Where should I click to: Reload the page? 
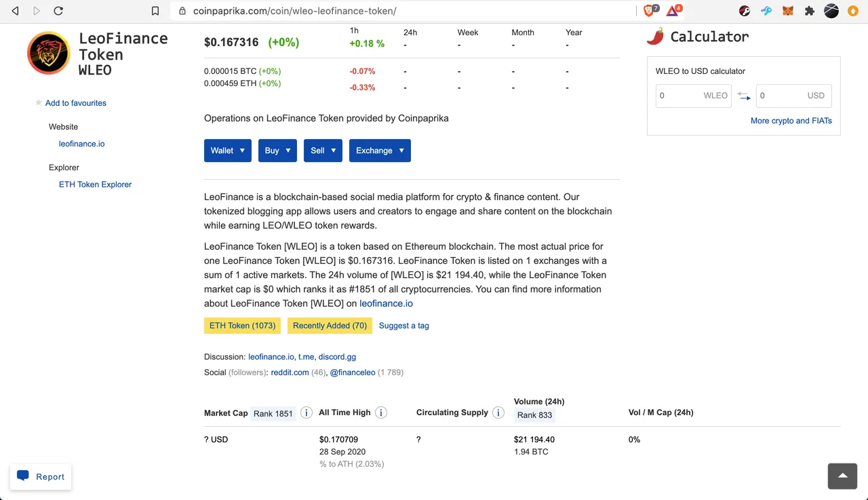(58, 11)
